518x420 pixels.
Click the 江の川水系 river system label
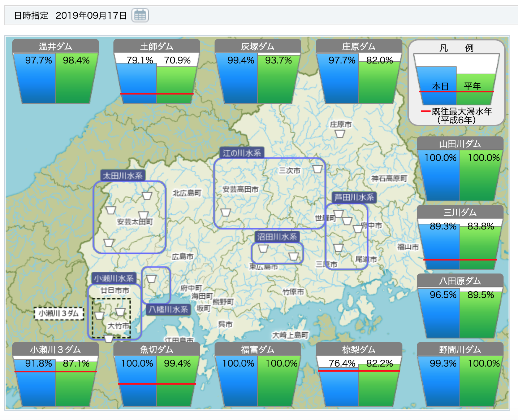pyautogui.click(x=242, y=153)
